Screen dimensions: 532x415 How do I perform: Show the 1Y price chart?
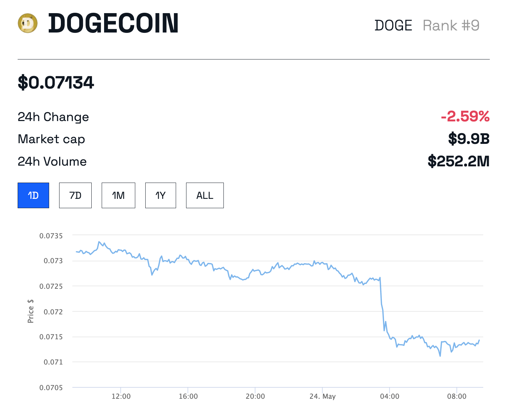(x=160, y=195)
